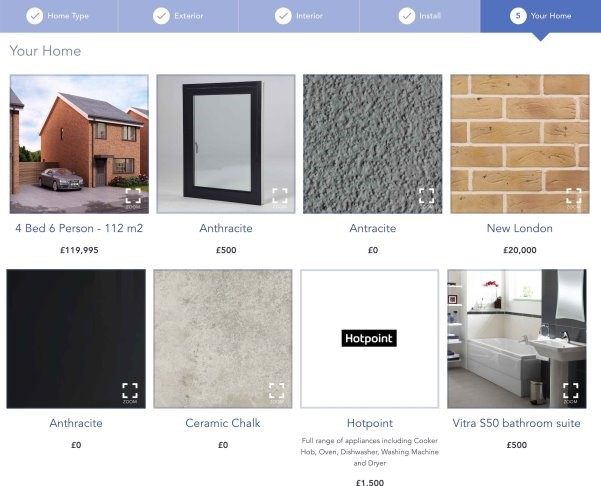Image resolution: width=601 pixels, height=486 pixels.
Task: Click the Exterior step checkmark
Action: [161, 16]
